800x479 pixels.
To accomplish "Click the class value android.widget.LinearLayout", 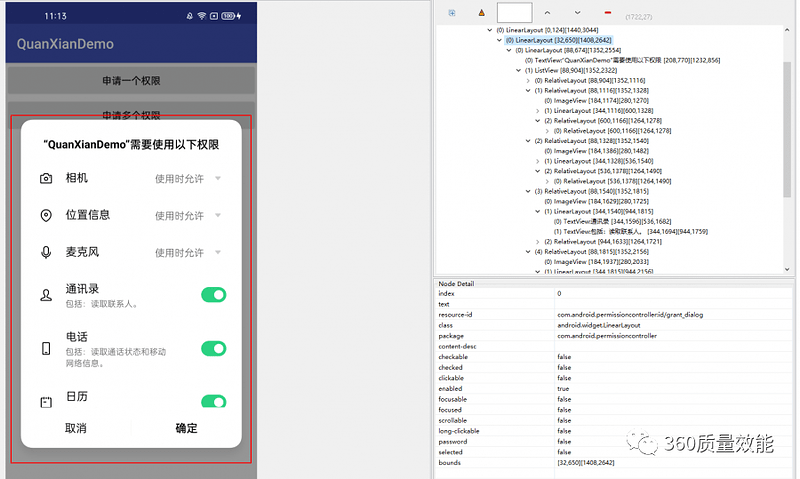I will coord(598,325).
